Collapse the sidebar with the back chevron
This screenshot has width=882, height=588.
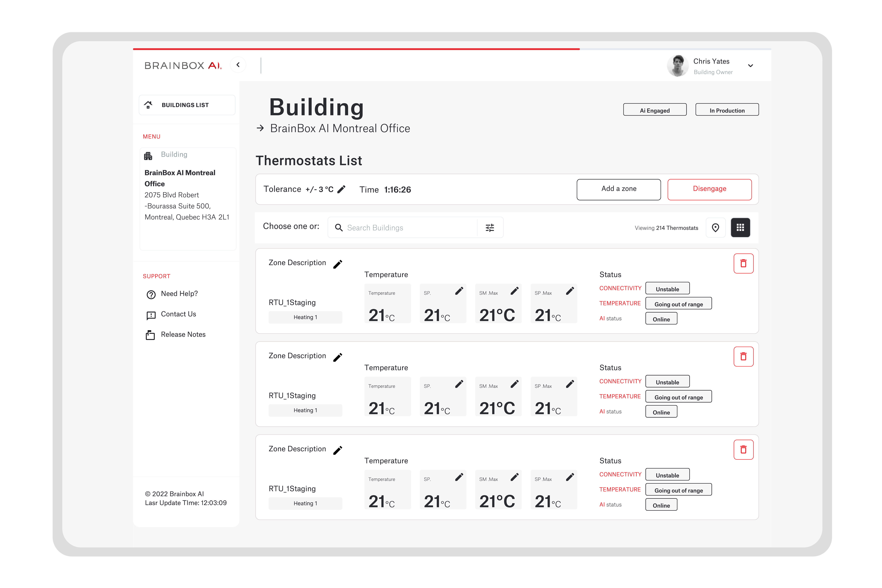pos(238,65)
